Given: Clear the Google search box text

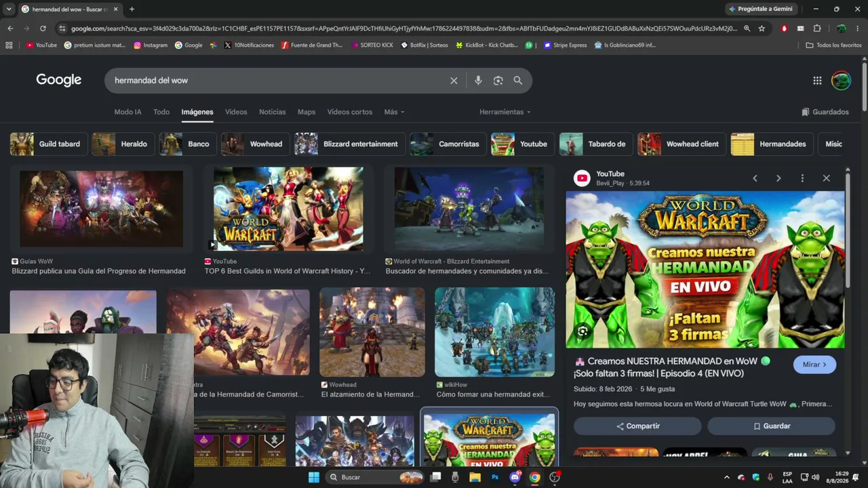Looking at the screenshot, I should 454,81.
